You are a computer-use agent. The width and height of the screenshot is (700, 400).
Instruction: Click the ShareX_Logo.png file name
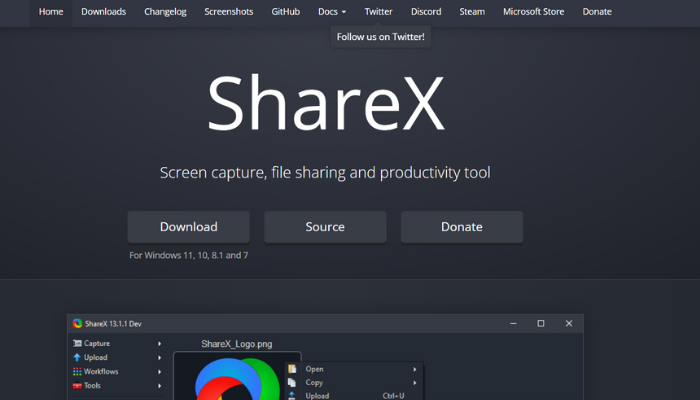pos(237,344)
